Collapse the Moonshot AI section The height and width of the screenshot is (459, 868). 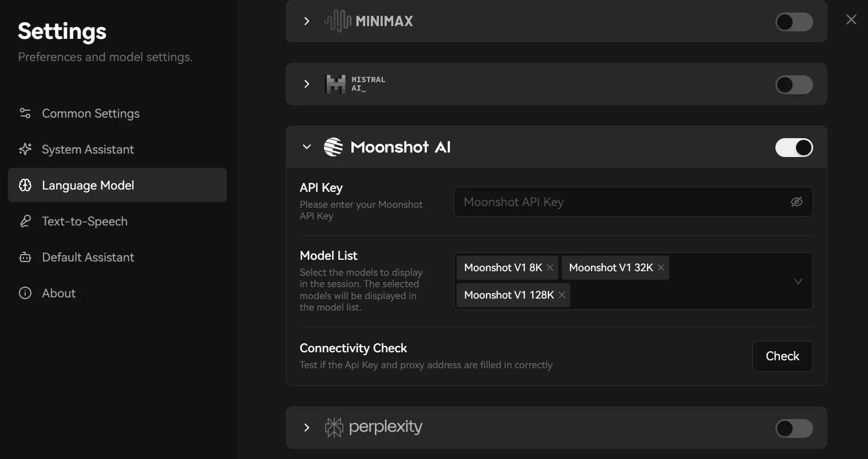[307, 147]
